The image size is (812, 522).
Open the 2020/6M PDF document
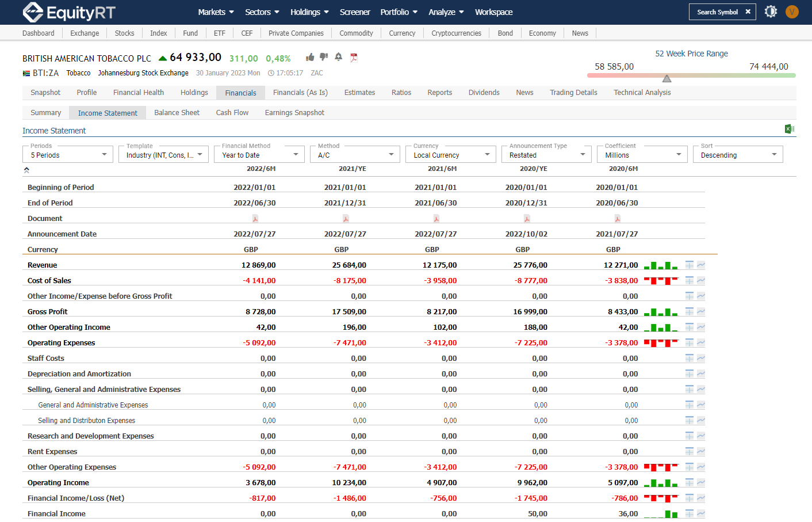pos(618,219)
